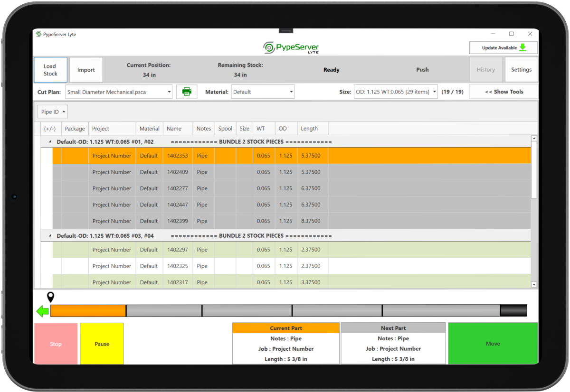Click the Import button

click(86, 70)
